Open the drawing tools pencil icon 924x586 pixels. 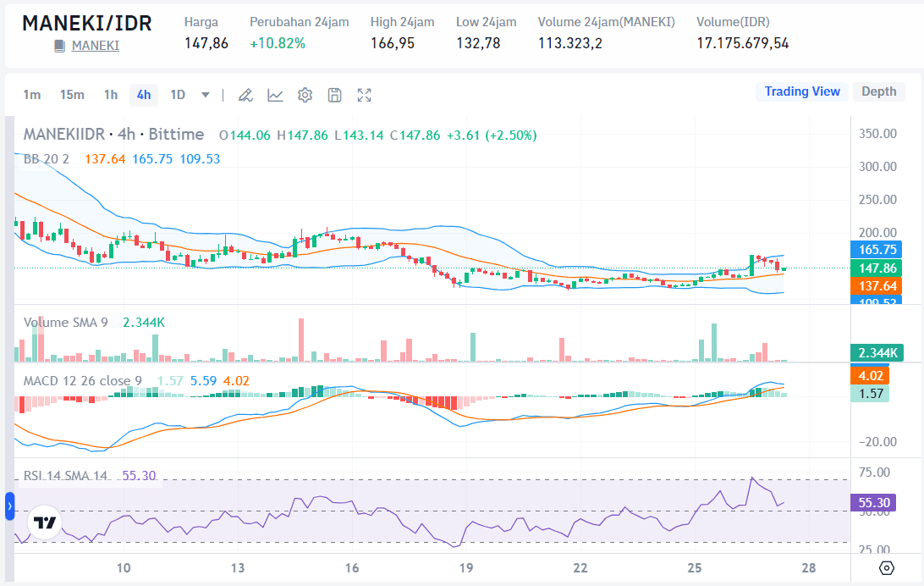pos(245,95)
